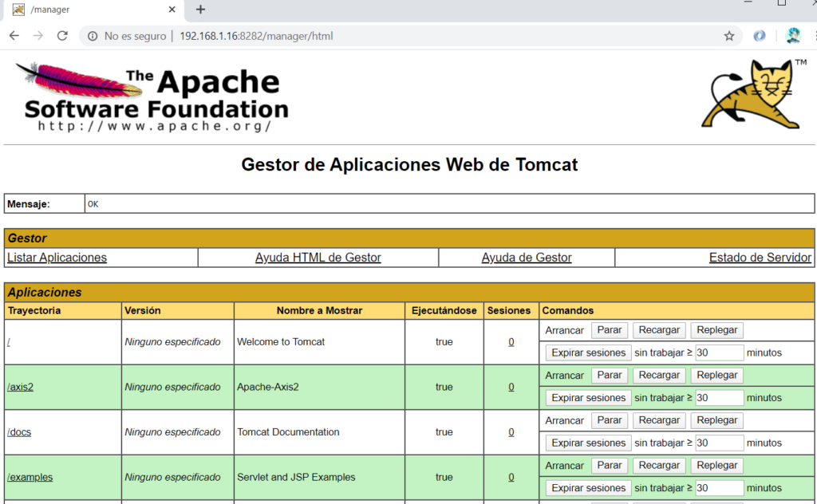Open the root / application path link
Viewport: 817px width, 504px height.
point(9,342)
